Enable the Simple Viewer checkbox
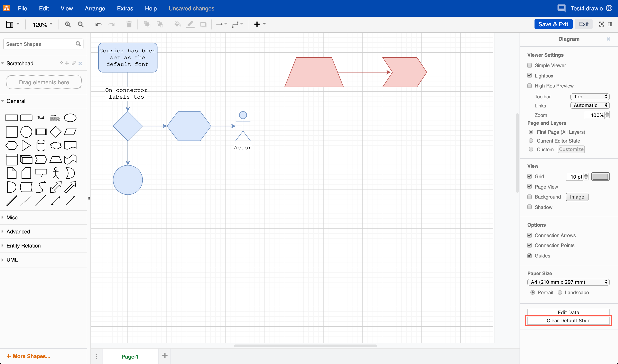Screen dimensions: 618x364 pyautogui.click(x=530, y=65)
